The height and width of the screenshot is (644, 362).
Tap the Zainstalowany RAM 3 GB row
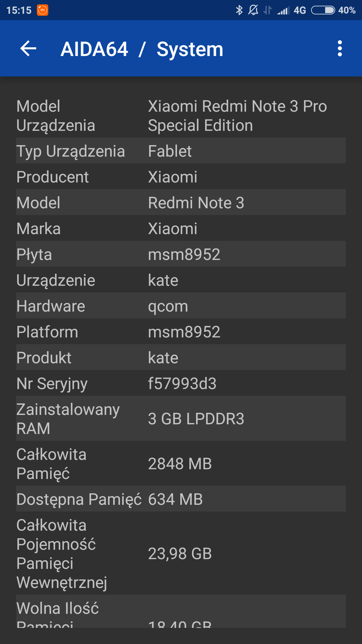click(181, 419)
